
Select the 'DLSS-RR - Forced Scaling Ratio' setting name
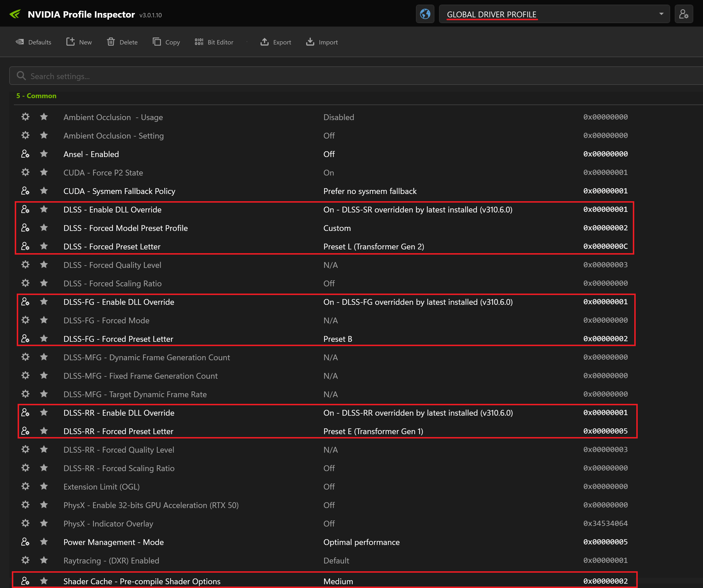tap(119, 468)
